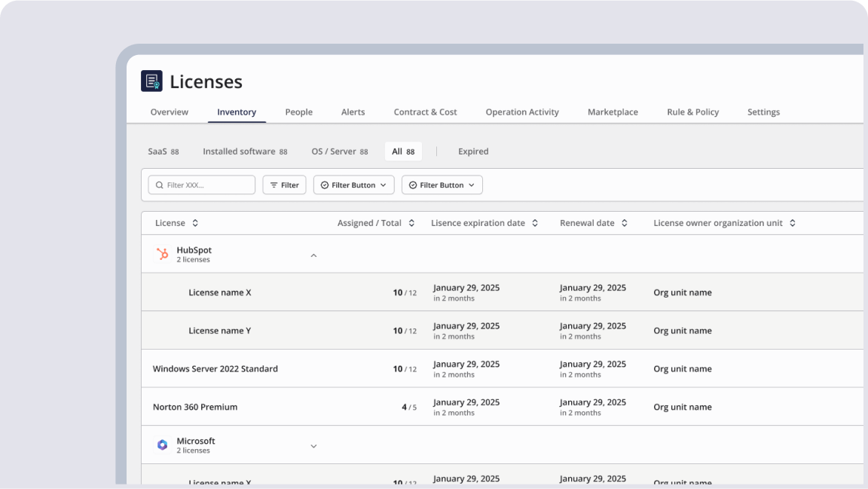Go to the Marketplace tab
This screenshot has height=489, width=868.
(x=613, y=112)
